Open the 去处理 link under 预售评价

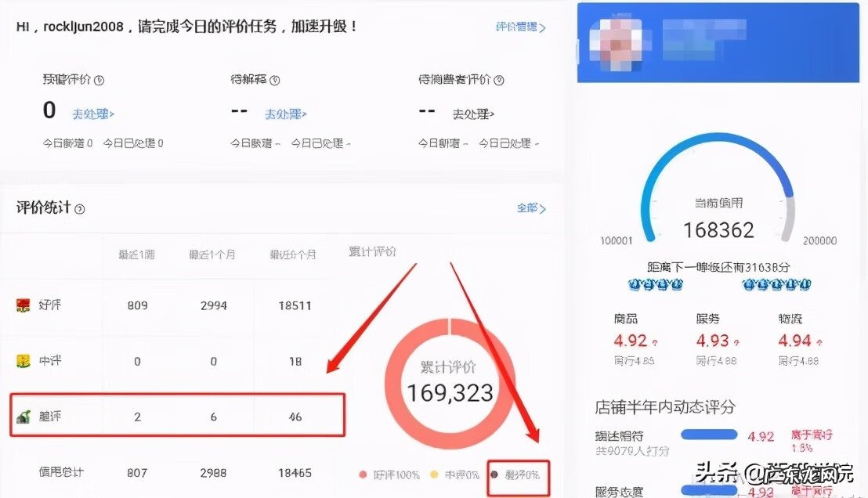point(92,113)
